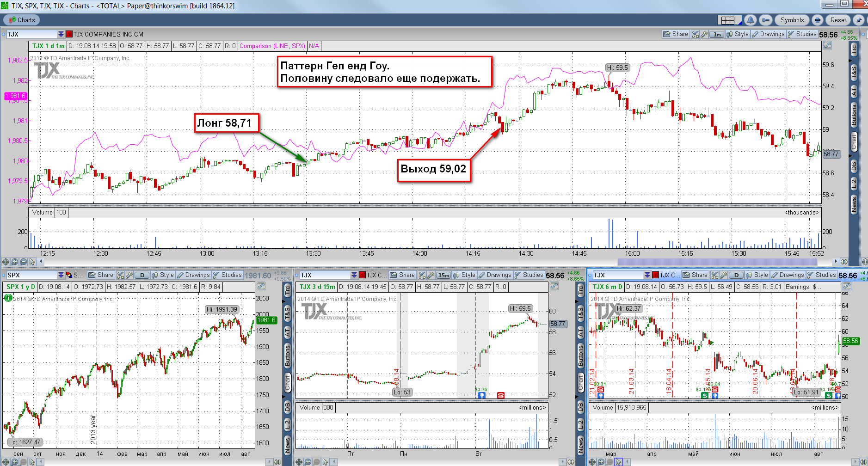Open News sidebar tab of SPX chart
Image resolution: width=868 pixels, height=466 pixels.
(x=287, y=445)
